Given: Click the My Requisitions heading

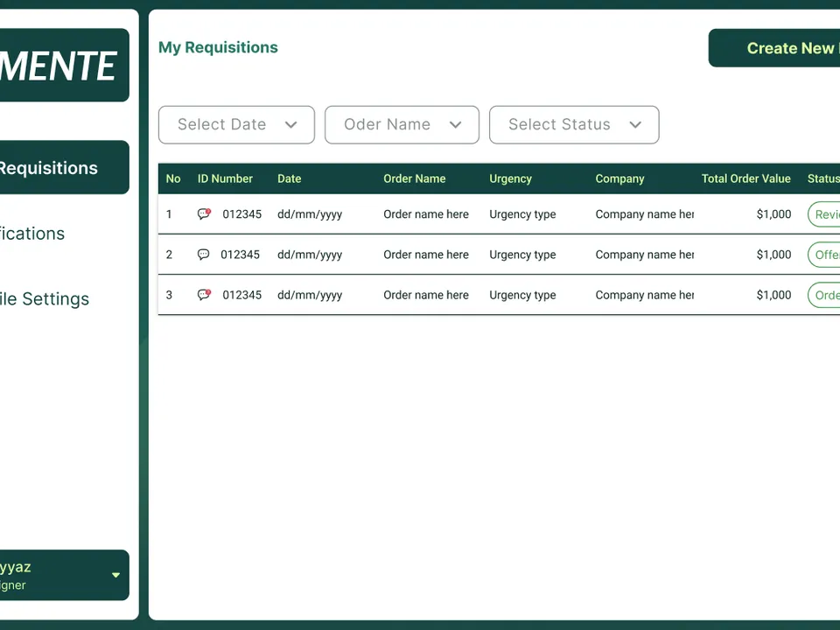Looking at the screenshot, I should [218, 47].
